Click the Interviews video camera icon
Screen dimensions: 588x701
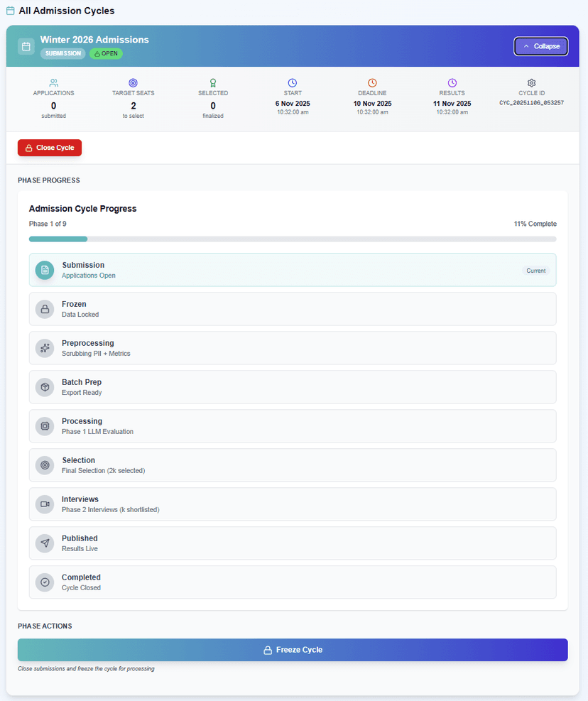tap(45, 504)
